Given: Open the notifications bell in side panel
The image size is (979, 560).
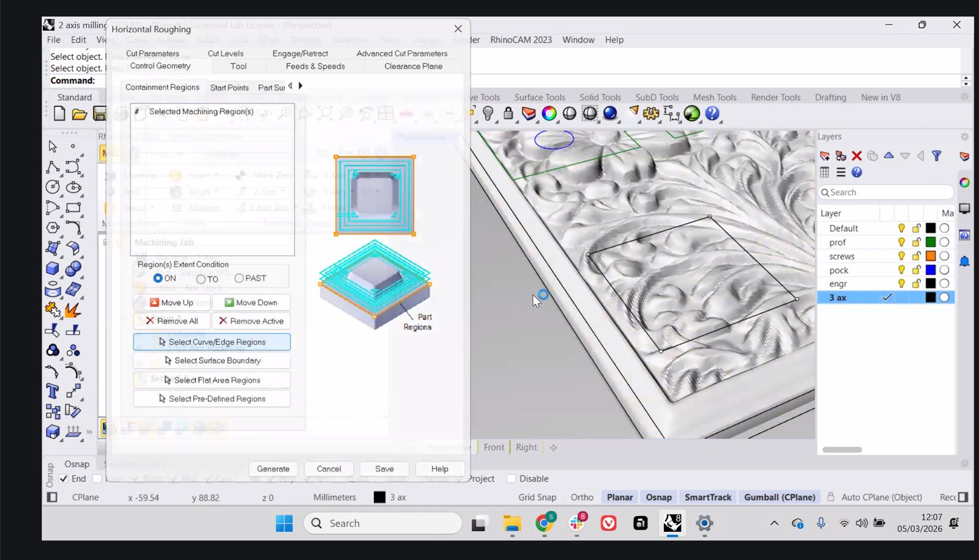Looking at the screenshot, I should point(964,262).
